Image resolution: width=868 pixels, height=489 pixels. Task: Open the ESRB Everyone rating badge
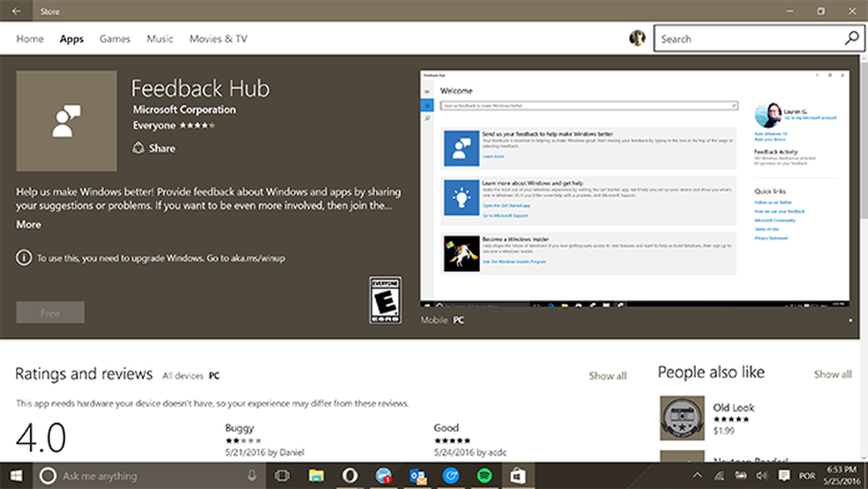coord(385,300)
